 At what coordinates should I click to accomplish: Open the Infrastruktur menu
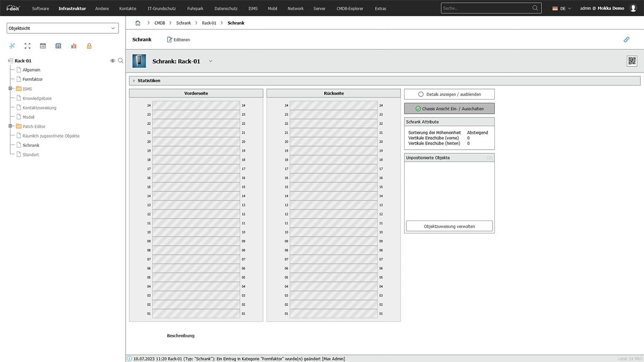point(72,9)
